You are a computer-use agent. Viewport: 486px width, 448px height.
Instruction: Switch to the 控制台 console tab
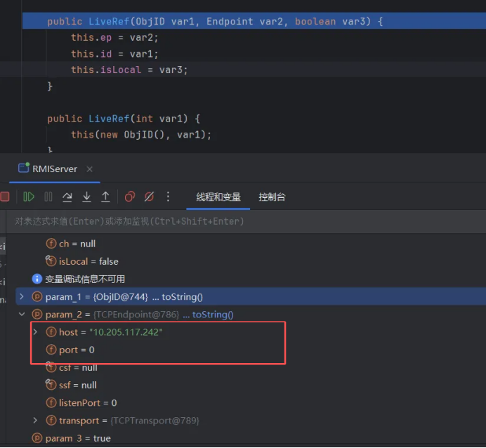(x=272, y=197)
